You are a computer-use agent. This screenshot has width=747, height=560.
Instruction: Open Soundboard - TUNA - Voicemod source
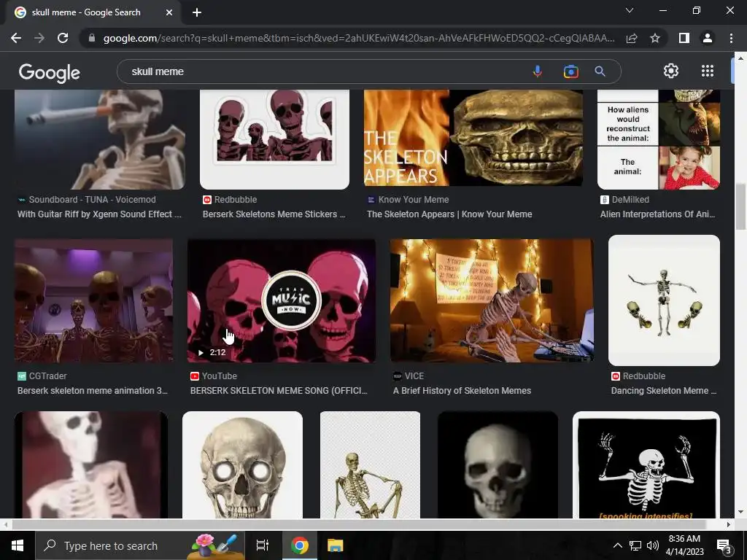[92, 200]
